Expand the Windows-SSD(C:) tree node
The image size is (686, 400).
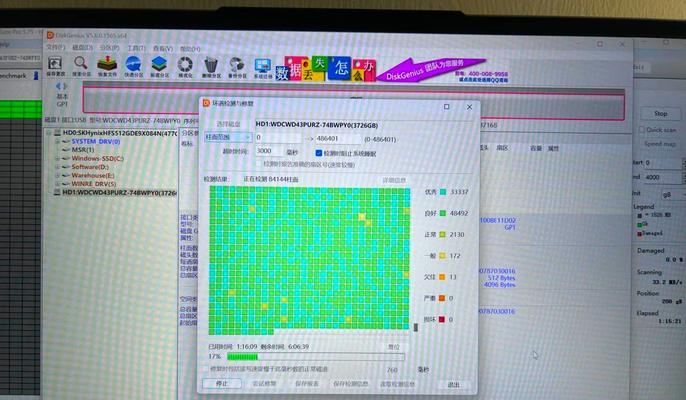[x=57, y=158]
